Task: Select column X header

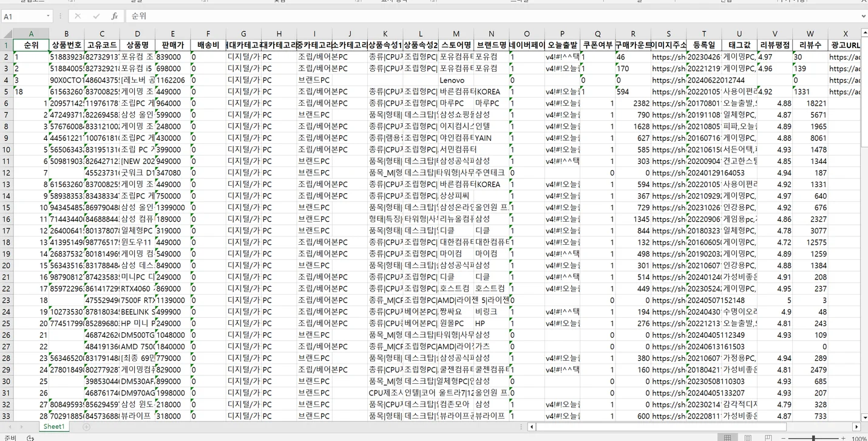Action: tap(845, 34)
